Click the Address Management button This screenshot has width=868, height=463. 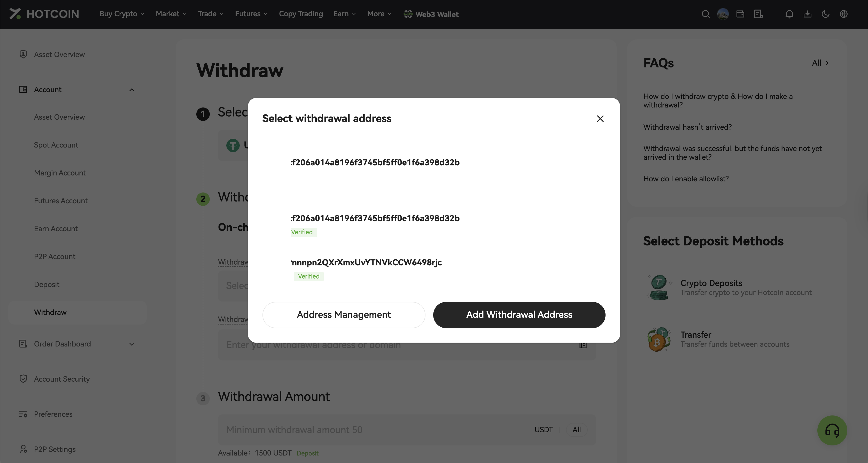(344, 315)
